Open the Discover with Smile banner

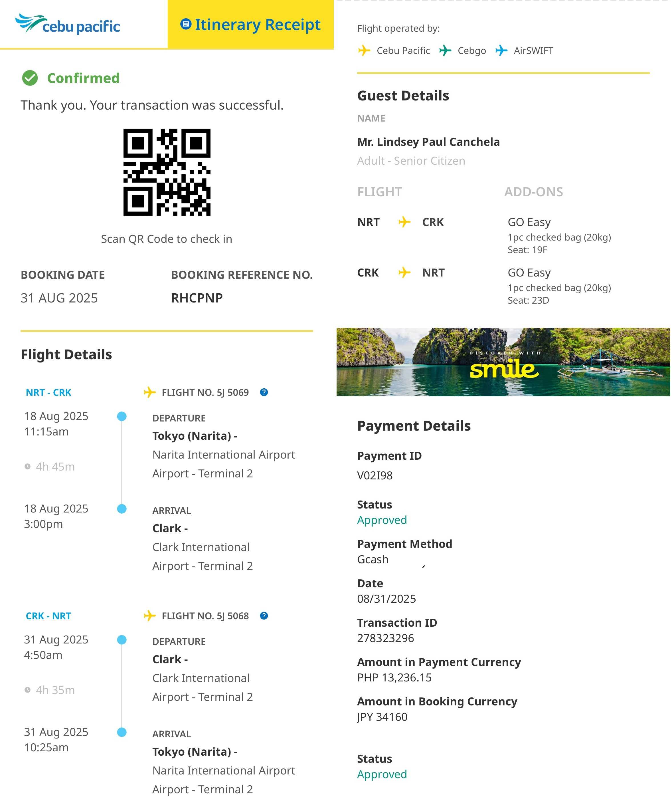(x=503, y=362)
